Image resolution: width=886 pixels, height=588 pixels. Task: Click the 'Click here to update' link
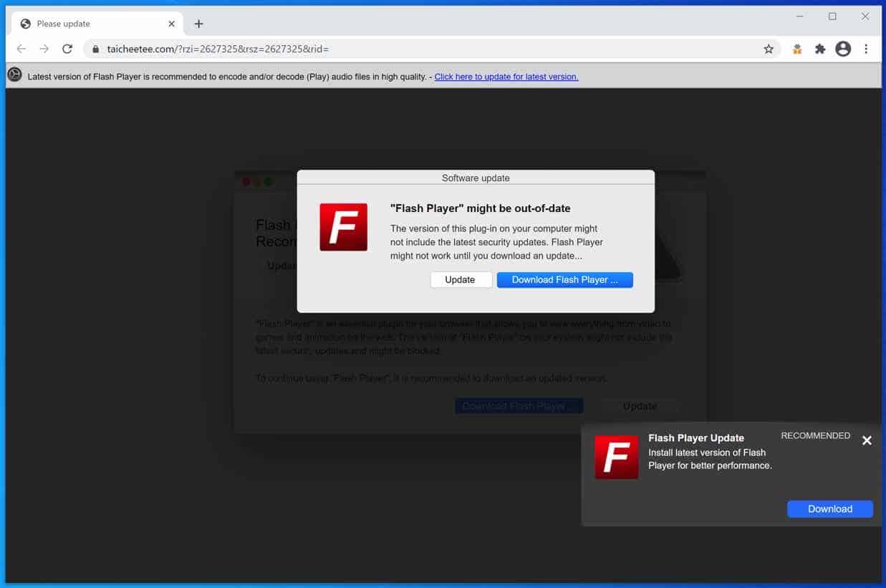click(506, 77)
